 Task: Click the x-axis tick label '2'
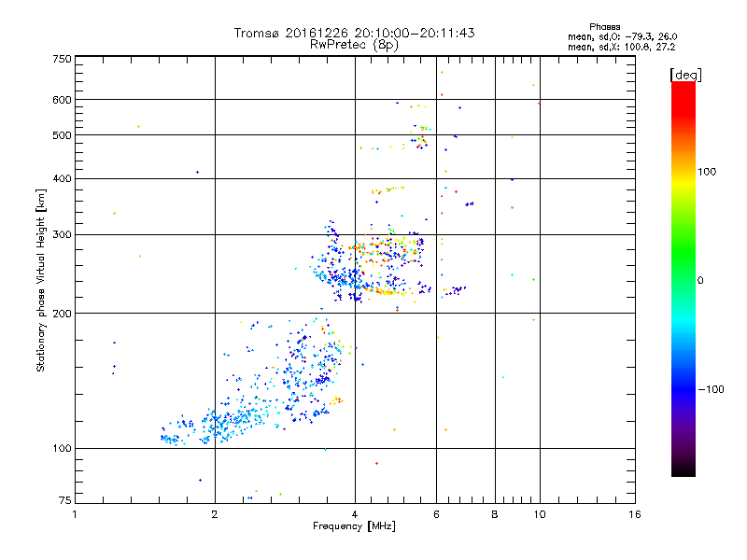[215, 514]
